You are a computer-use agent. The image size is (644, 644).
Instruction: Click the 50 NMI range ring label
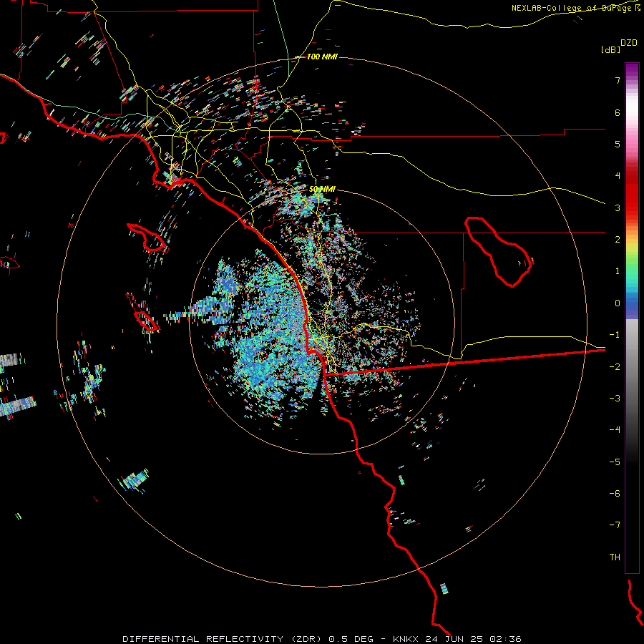click(x=322, y=189)
